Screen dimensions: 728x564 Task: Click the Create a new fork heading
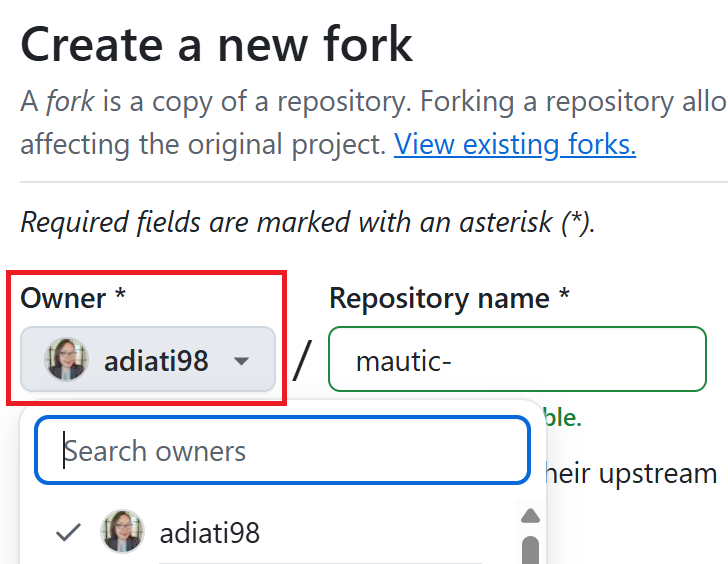coord(216,44)
